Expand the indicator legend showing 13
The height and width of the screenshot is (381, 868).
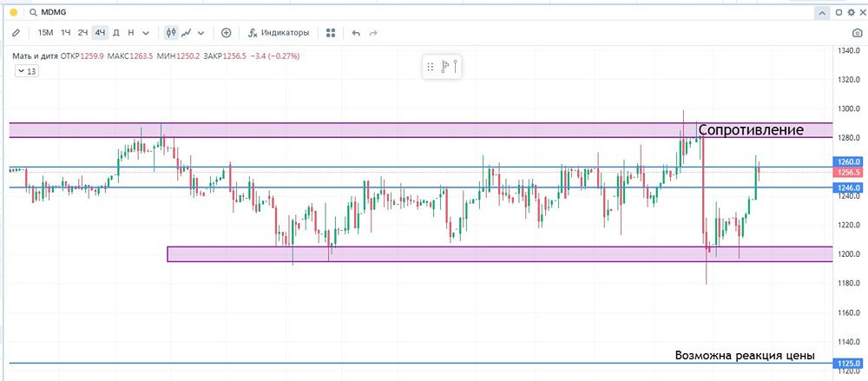tap(26, 71)
